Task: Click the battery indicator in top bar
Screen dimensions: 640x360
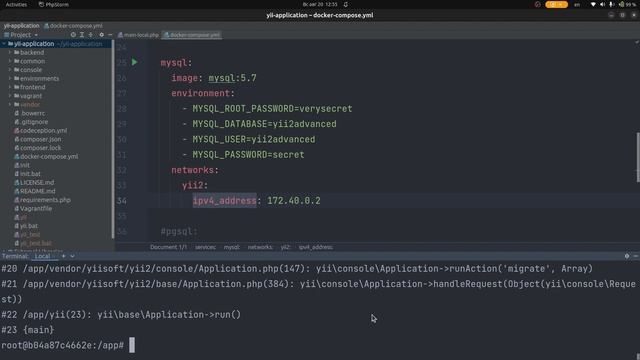Action: click(x=627, y=4)
